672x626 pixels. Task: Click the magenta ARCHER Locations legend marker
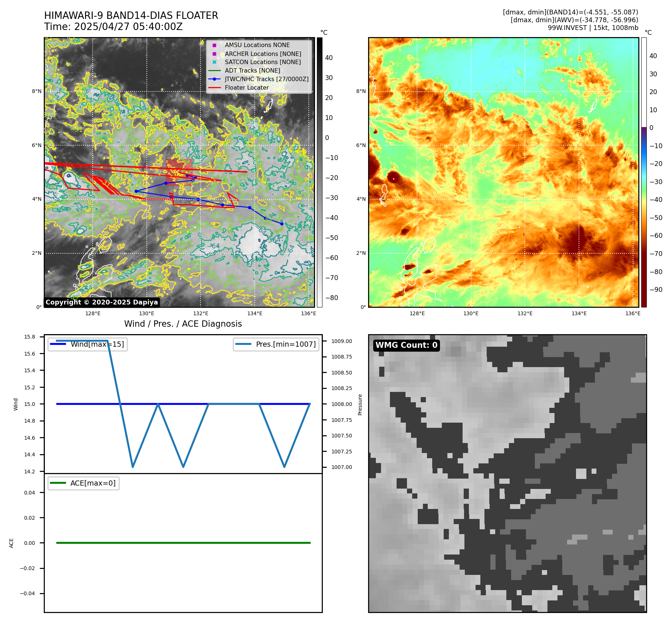pyautogui.click(x=214, y=54)
